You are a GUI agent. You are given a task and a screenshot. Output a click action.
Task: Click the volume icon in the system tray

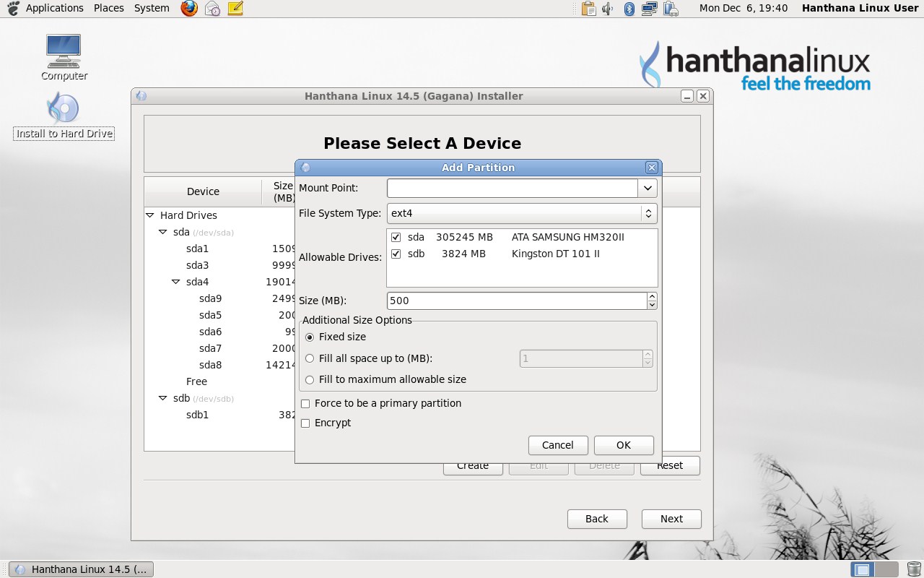607,8
